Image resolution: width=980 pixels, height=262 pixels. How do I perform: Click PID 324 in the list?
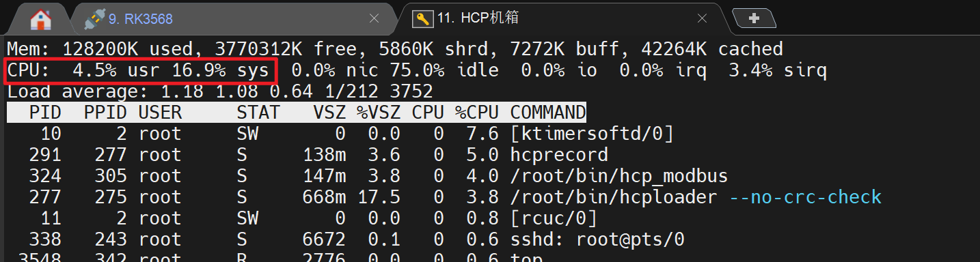45,176
